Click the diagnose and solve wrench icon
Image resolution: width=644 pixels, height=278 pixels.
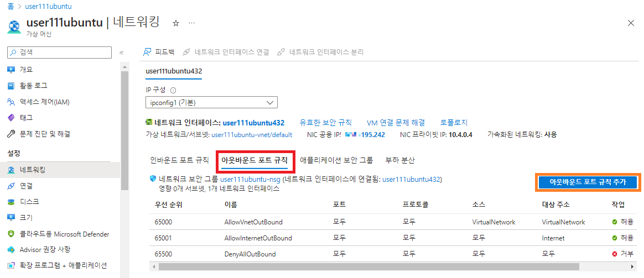pos(11,134)
